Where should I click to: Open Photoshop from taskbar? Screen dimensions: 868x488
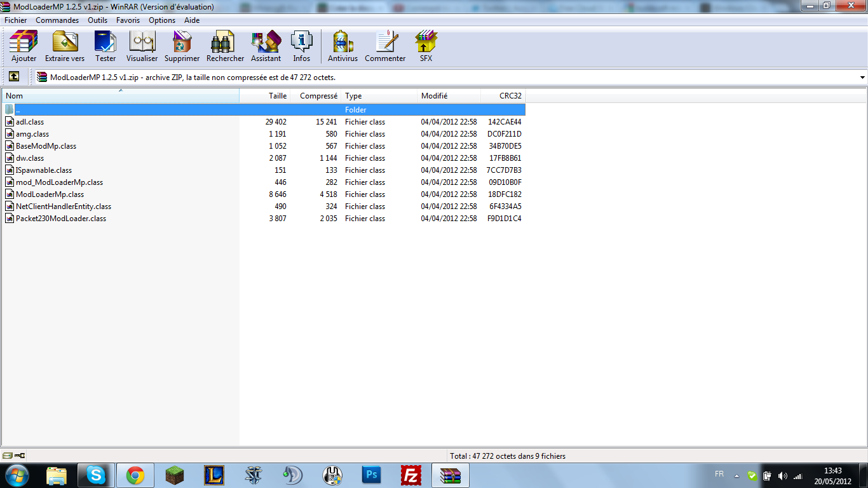click(x=371, y=475)
